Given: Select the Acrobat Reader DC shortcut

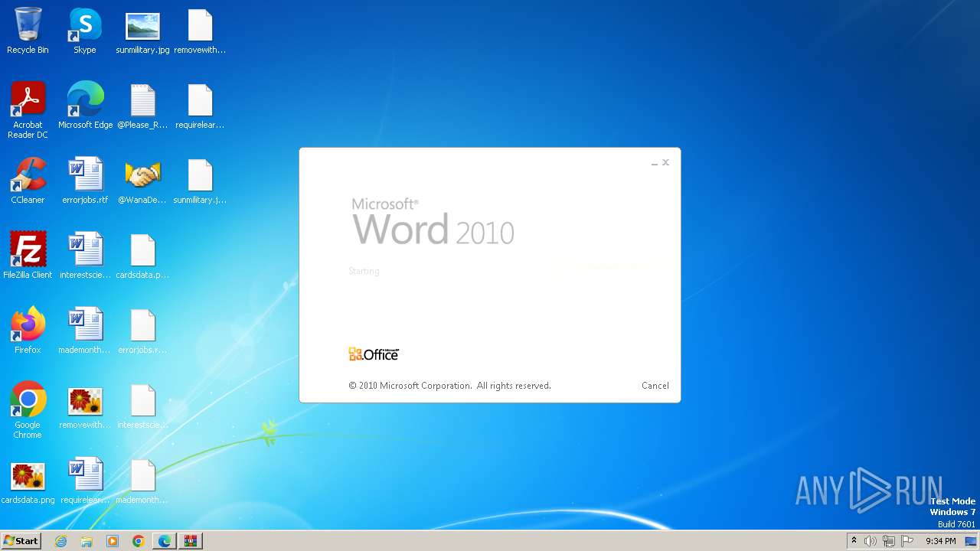Looking at the screenshot, I should click(28, 111).
